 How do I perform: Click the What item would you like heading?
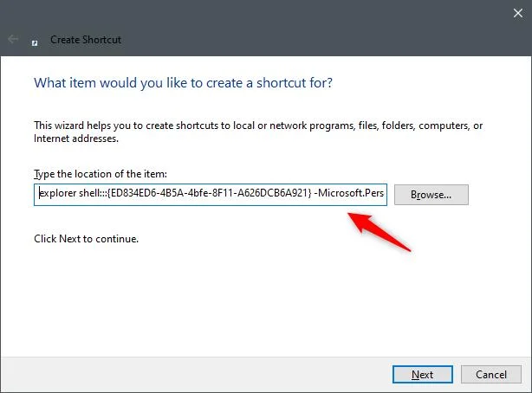(x=183, y=83)
